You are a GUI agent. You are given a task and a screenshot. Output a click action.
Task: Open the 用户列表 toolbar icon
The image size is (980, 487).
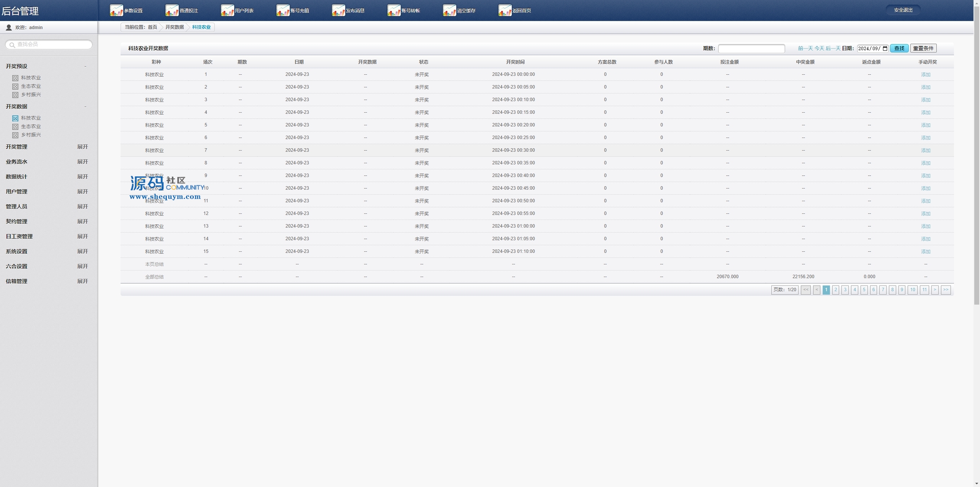pyautogui.click(x=227, y=10)
